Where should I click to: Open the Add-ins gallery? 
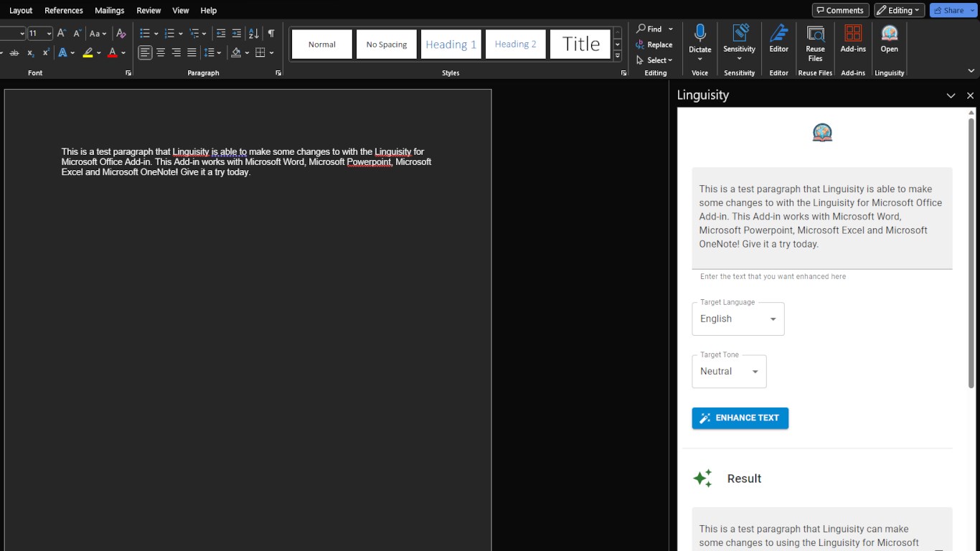coord(853,39)
